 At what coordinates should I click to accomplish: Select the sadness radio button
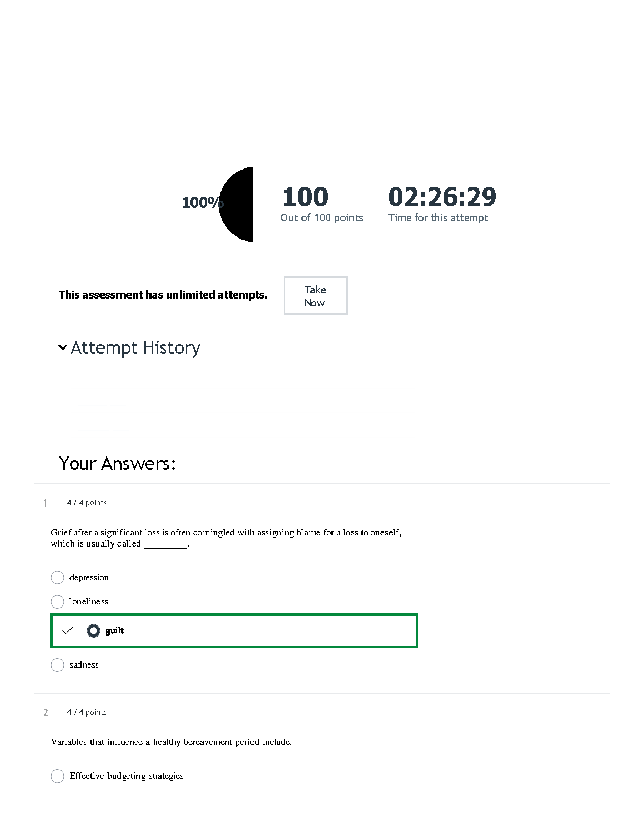57,665
